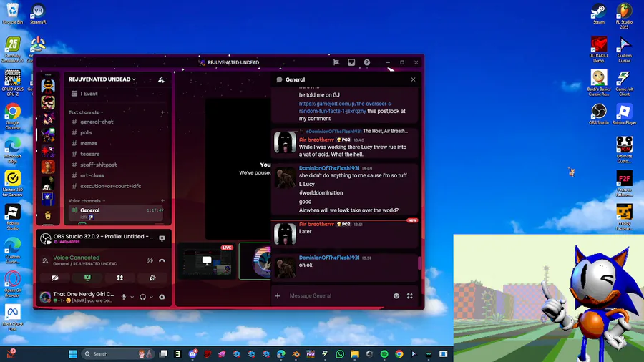Screen dimensions: 644x362
Task: Open microphone input options arrow
Action: 132,297
